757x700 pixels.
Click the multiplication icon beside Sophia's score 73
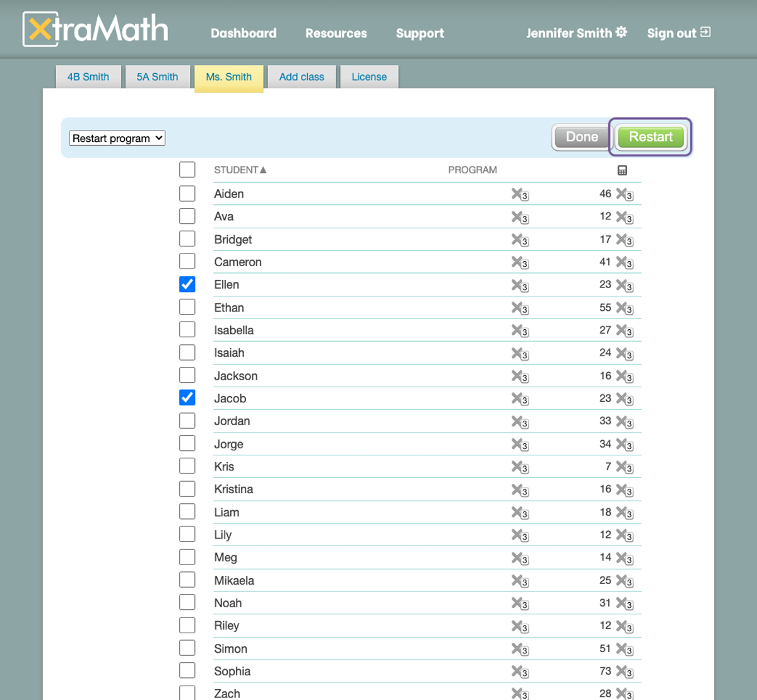[x=625, y=672]
